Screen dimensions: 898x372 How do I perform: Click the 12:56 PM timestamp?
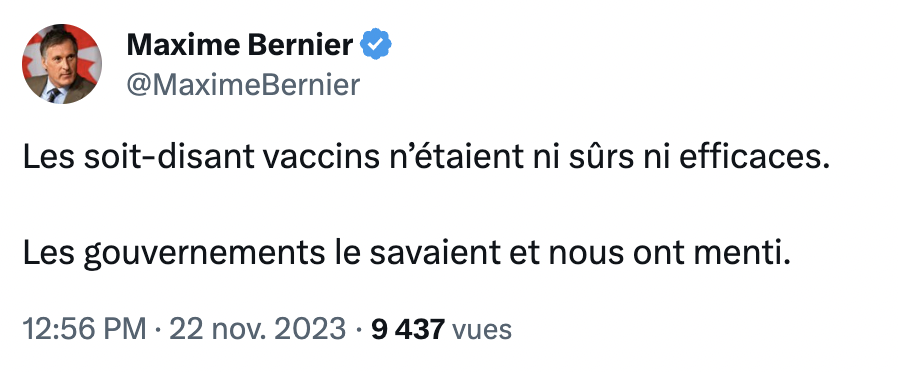[84, 329]
